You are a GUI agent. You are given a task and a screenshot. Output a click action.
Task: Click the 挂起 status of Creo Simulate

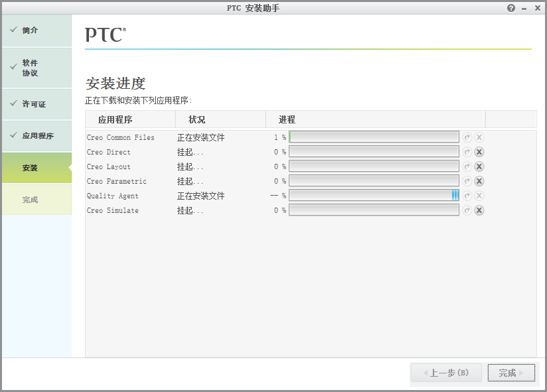pyautogui.click(x=190, y=211)
